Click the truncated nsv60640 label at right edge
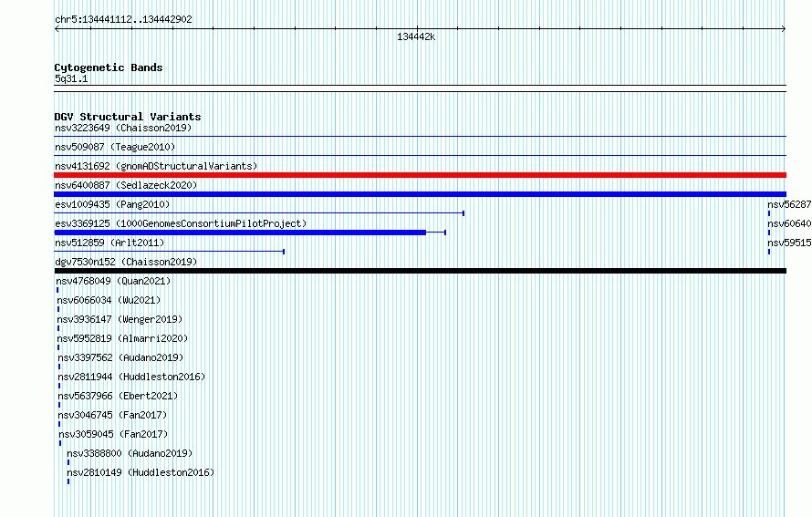The image size is (812, 517). click(789, 223)
